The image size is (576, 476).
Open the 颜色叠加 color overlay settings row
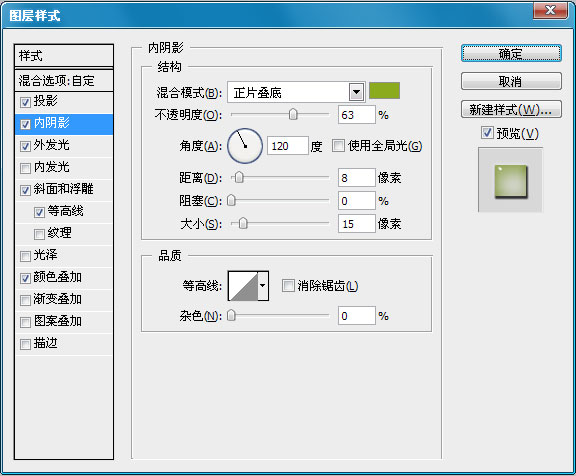64,278
